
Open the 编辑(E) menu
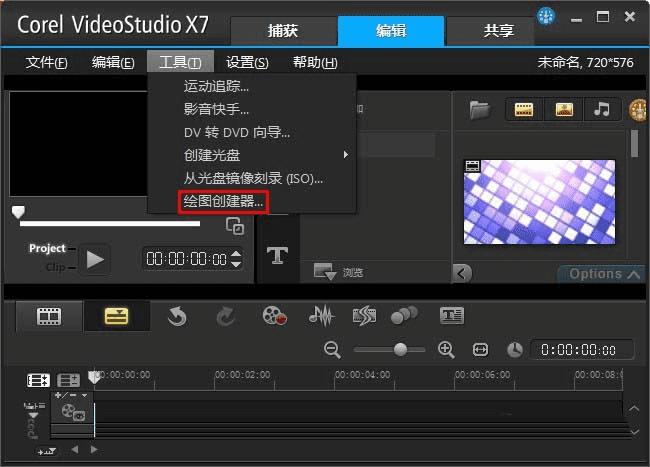(x=113, y=62)
